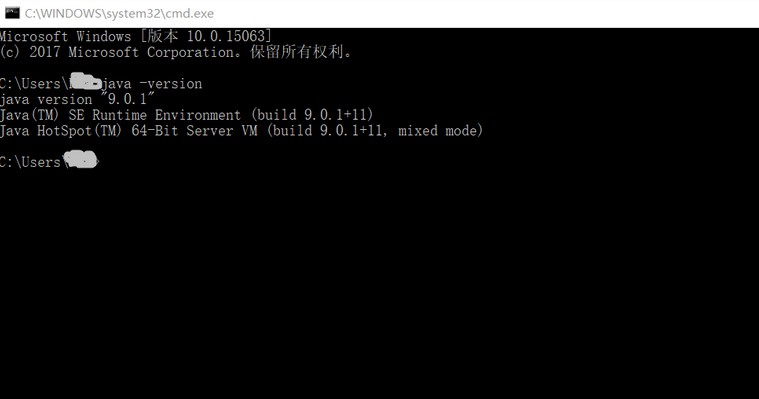Click the "Java HotSpot(TM)" text

click(61, 131)
